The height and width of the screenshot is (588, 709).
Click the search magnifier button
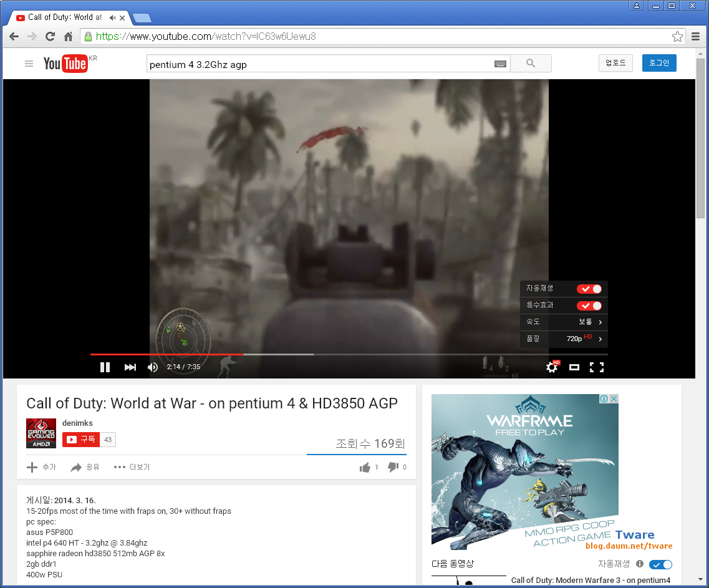531,64
